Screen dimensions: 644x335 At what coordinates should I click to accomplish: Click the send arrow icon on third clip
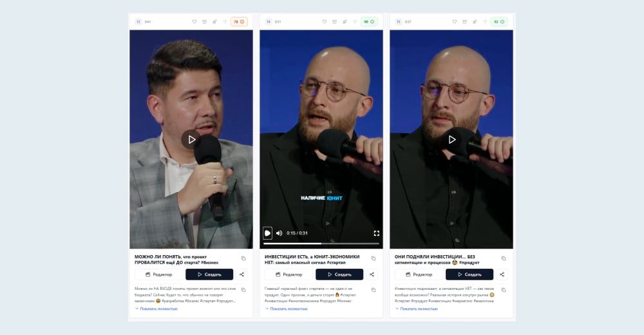(485, 22)
